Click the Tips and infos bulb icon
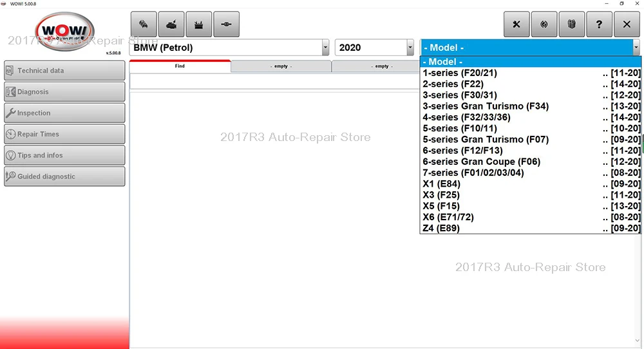 10,155
